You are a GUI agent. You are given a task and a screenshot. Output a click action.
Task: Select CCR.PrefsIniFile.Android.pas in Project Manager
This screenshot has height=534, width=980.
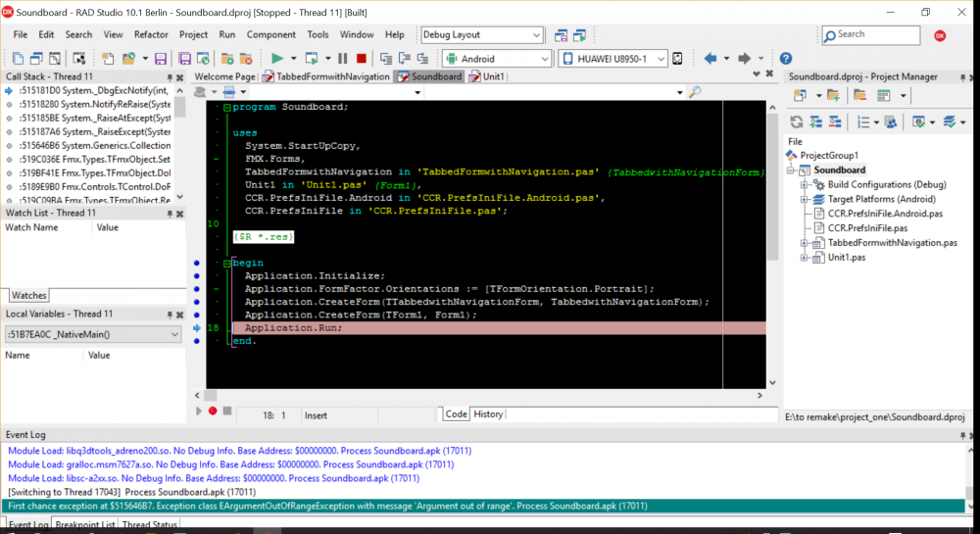(885, 214)
